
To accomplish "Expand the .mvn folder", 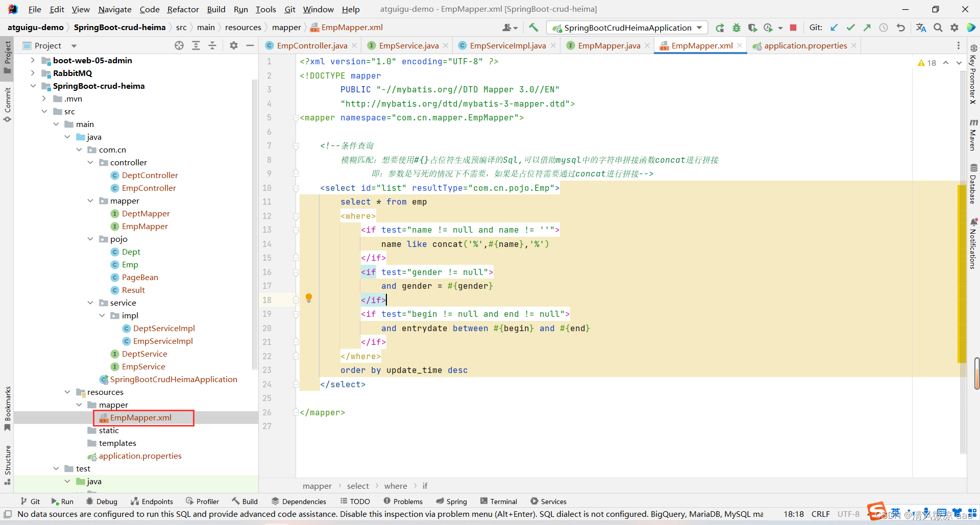I will [44, 98].
